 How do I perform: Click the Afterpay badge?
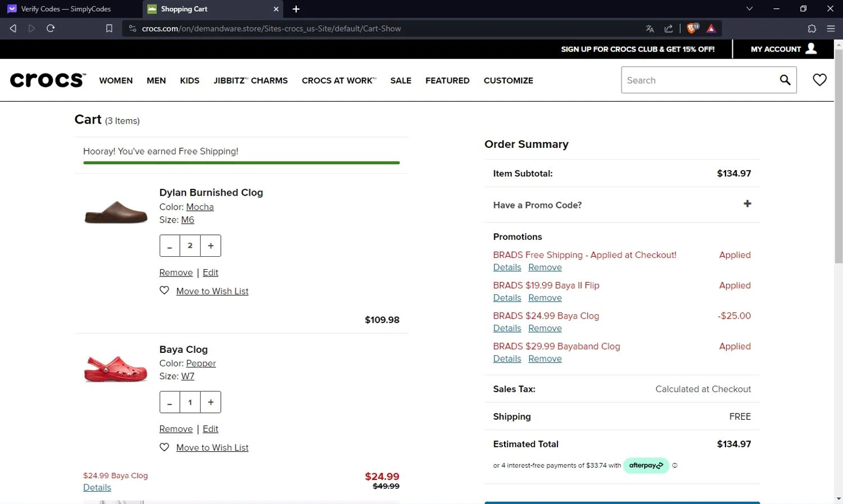tap(646, 465)
